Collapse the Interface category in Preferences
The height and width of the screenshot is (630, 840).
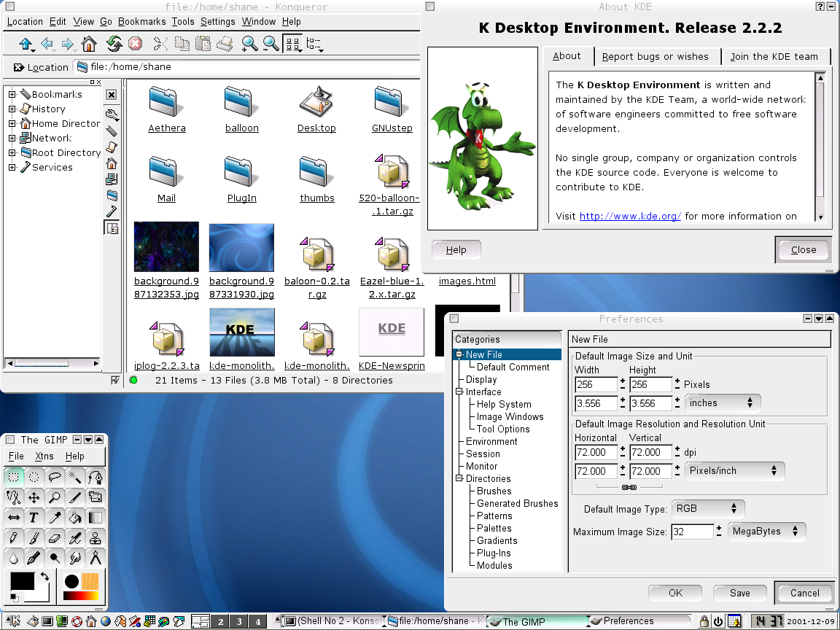[459, 392]
